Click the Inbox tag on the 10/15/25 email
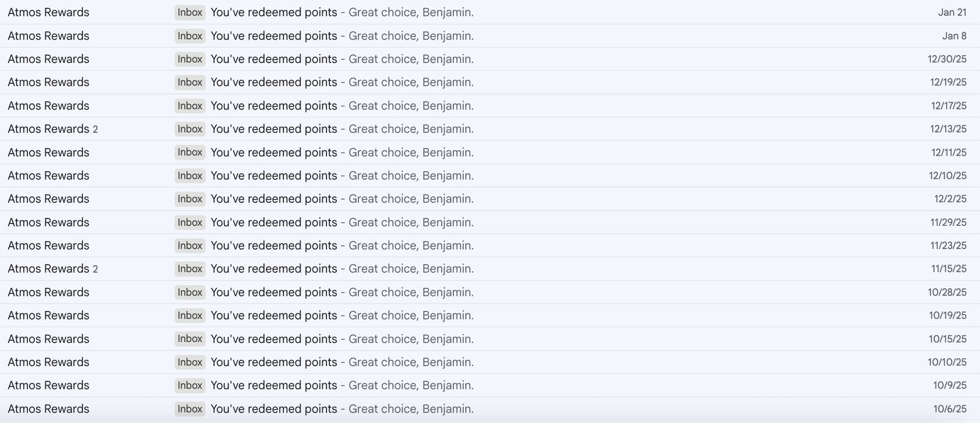This screenshot has height=423, width=980. pos(190,339)
